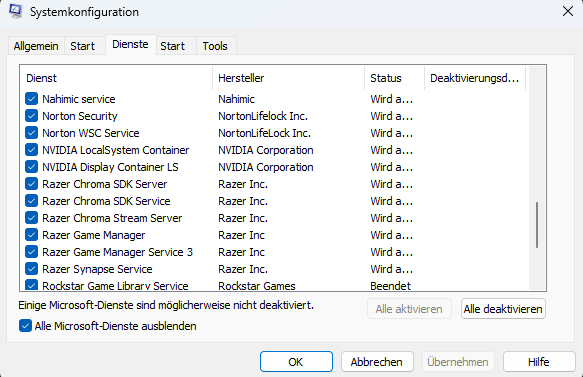The height and width of the screenshot is (377, 583).
Task: Sort by the Hersteller column header
Action: pos(289,78)
